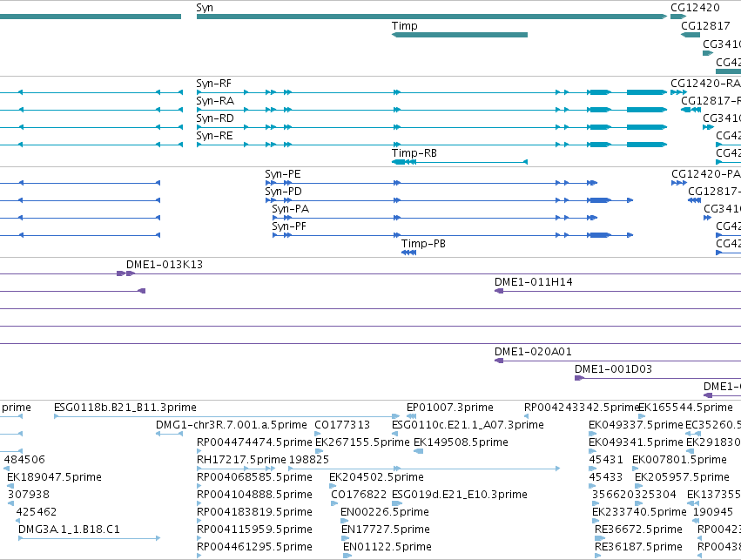Select EST RP004115959.5prime
The height and width of the screenshot is (560, 741).
point(254,530)
